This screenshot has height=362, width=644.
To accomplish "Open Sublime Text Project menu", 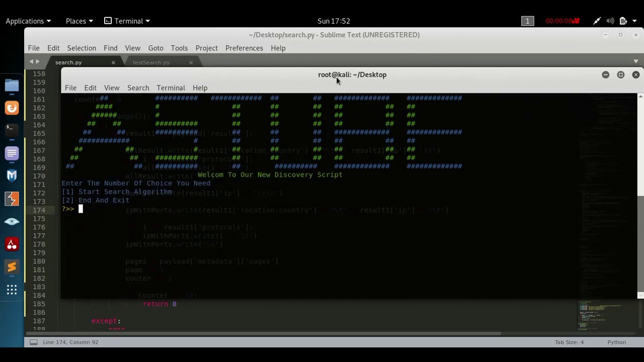I will click(206, 48).
